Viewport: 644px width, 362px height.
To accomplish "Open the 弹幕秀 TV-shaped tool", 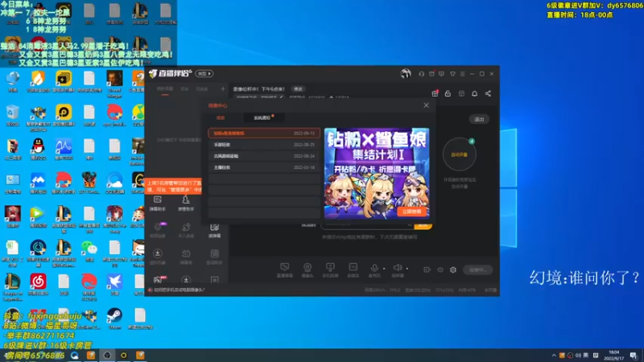I will click(186, 257).
